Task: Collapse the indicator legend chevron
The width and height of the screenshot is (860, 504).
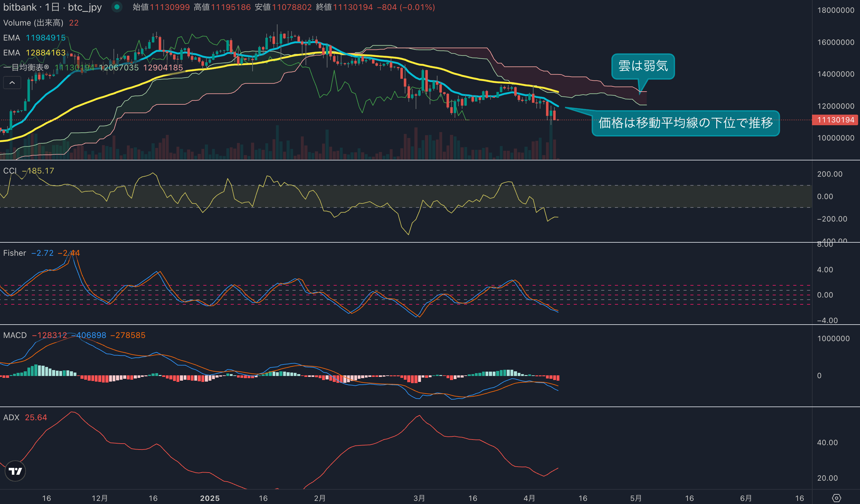Action: [12, 83]
